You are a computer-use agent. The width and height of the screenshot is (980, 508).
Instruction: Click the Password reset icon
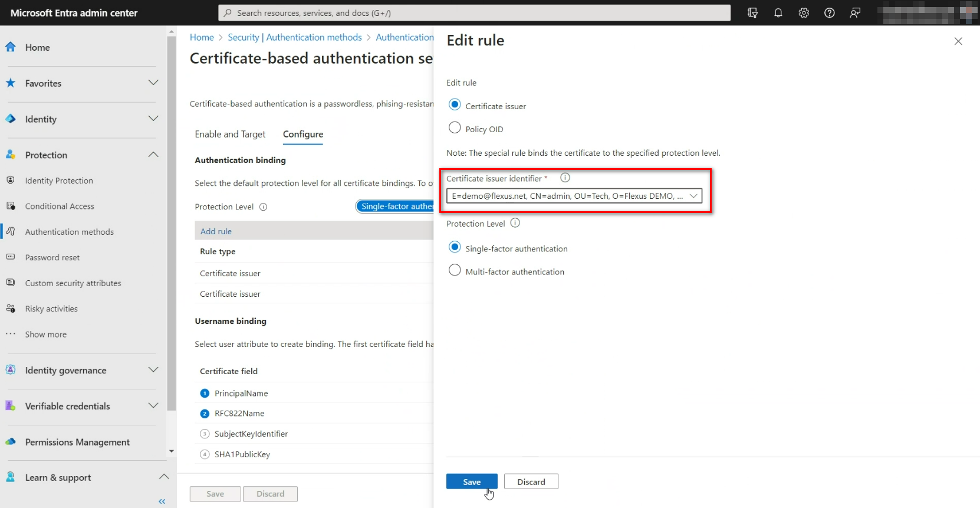coord(11,257)
